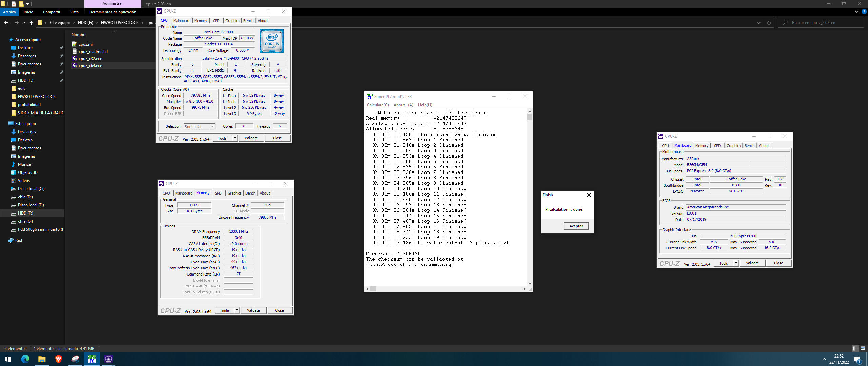Switch to CPU-Z taskbar icon
Image resolution: width=868 pixels, height=366 pixels.
(x=108, y=359)
